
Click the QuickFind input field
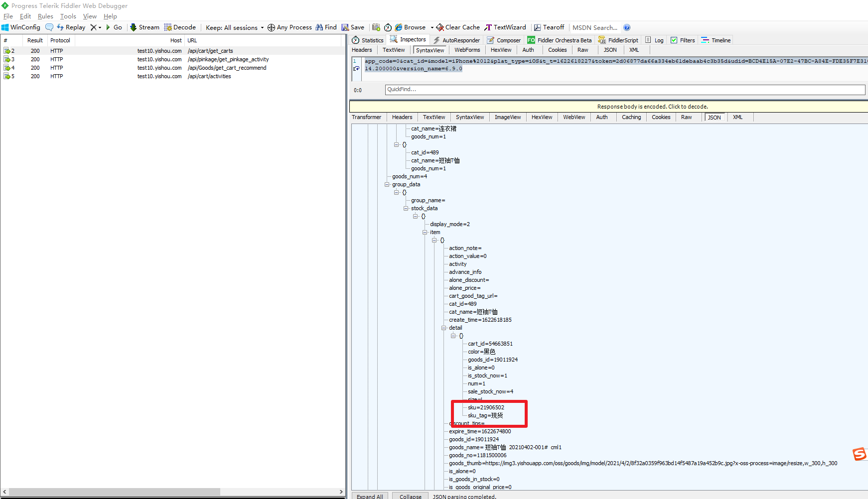tap(625, 90)
